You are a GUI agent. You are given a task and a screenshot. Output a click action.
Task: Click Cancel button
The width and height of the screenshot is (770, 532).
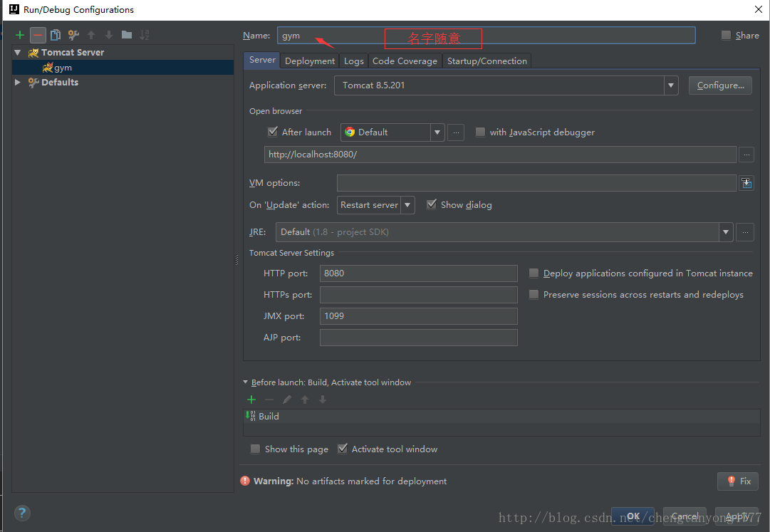685,516
